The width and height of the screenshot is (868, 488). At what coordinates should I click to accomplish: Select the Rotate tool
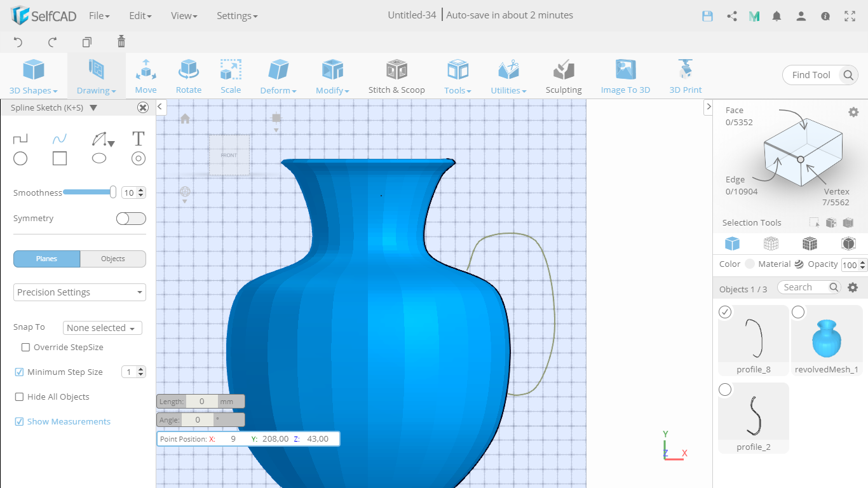click(x=189, y=76)
